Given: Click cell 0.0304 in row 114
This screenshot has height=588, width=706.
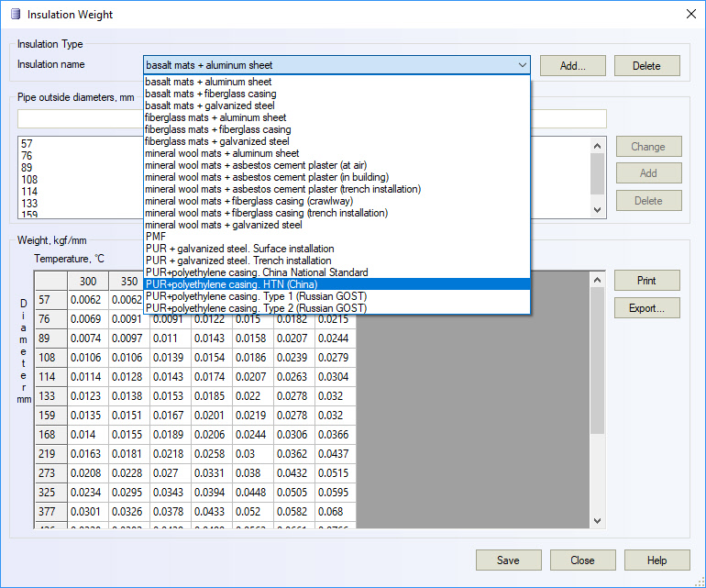Looking at the screenshot, I should [x=336, y=377].
